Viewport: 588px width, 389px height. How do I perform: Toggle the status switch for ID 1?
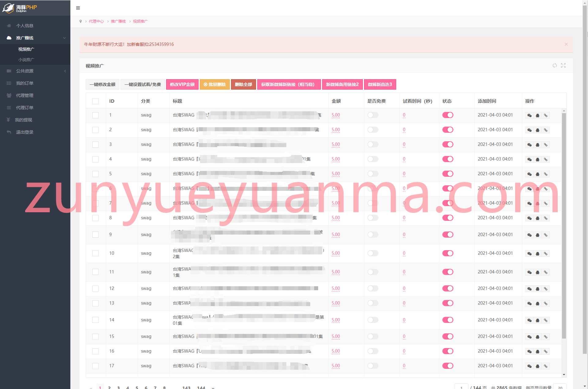point(448,115)
